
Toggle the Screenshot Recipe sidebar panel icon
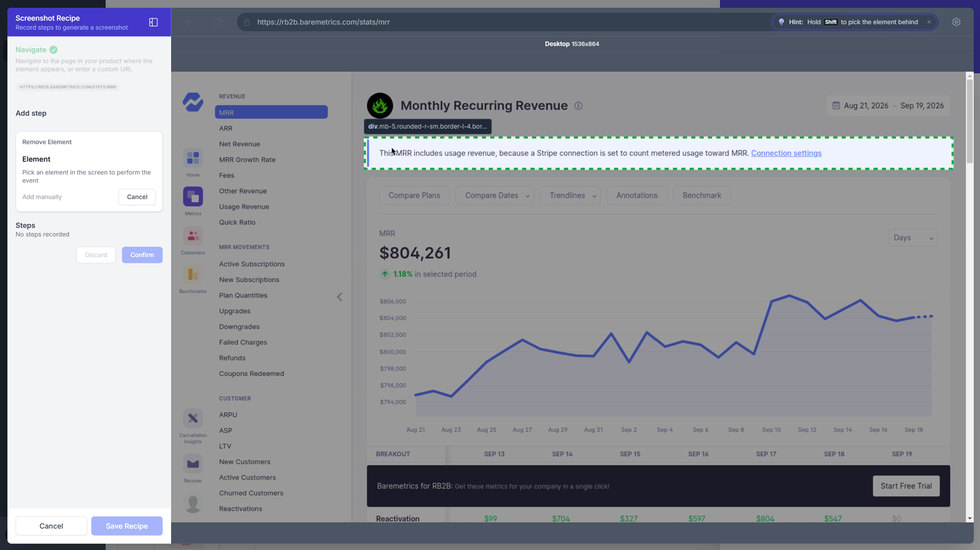pyautogui.click(x=153, y=22)
